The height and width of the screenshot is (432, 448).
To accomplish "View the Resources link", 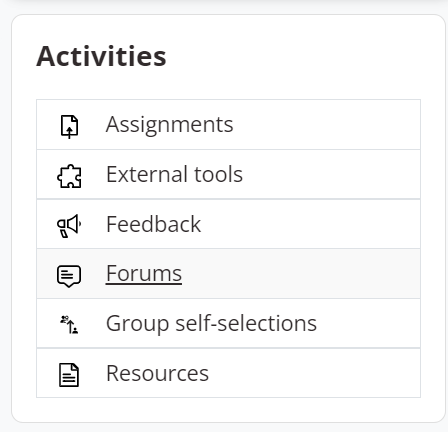I will 157,373.
